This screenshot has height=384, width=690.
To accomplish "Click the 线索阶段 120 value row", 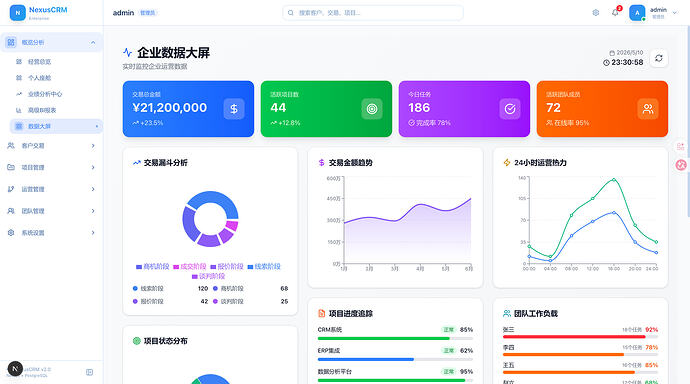I will point(170,289).
